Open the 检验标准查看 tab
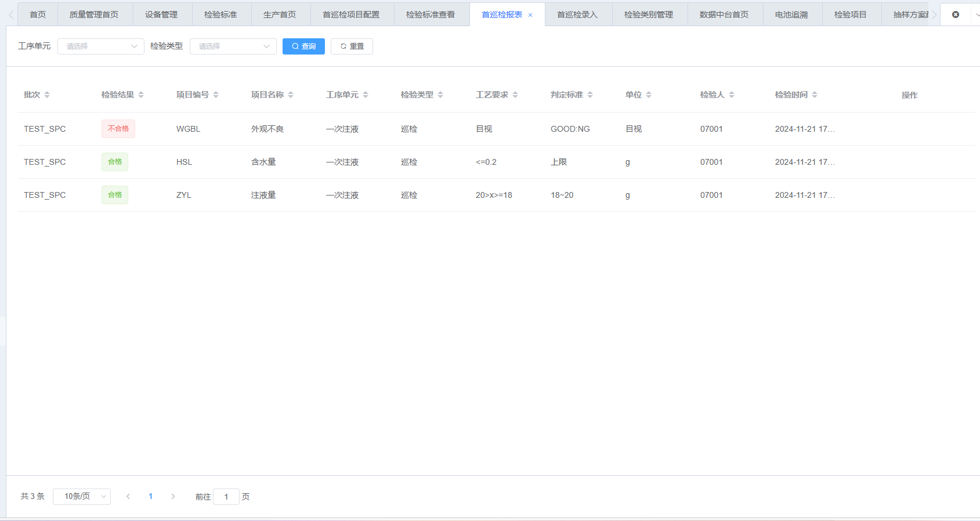This screenshot has height=521, width=980. [431, 15]
